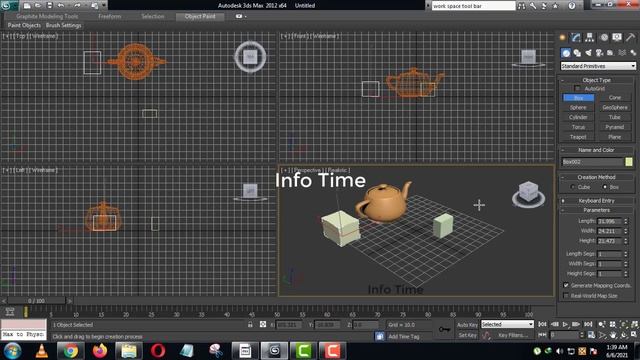640x360 pixels.
Task: Enable Real-World Map Size checkbox
Action: pyautogui.click(x=566, y=296)
